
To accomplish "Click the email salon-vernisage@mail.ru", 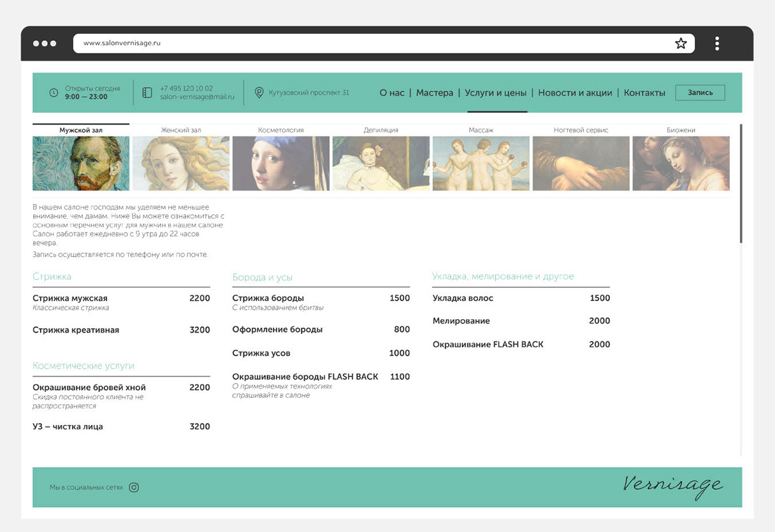I will point(198,97).
